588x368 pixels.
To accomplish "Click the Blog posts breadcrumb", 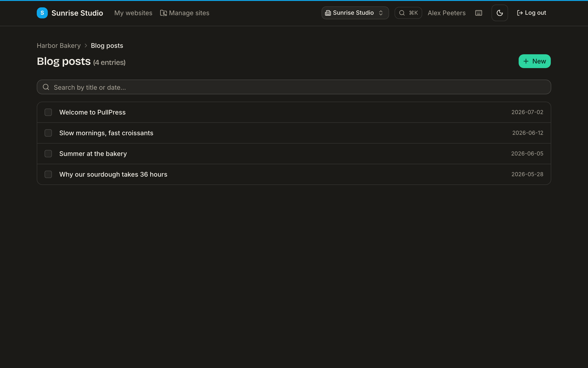I will 107,46.
